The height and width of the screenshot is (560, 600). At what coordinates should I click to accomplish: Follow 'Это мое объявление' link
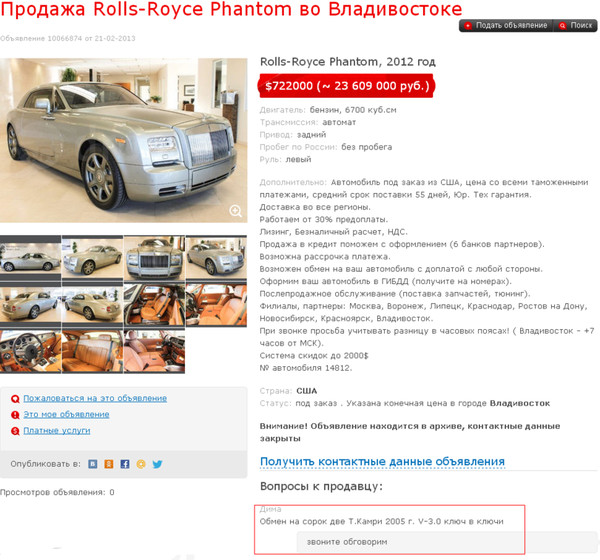pos(66,414)
